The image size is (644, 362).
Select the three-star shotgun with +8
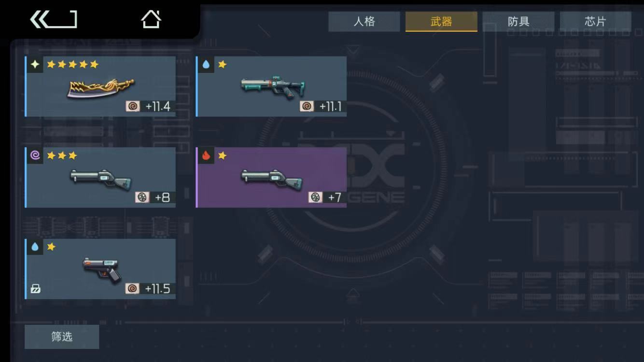point(100,178)
